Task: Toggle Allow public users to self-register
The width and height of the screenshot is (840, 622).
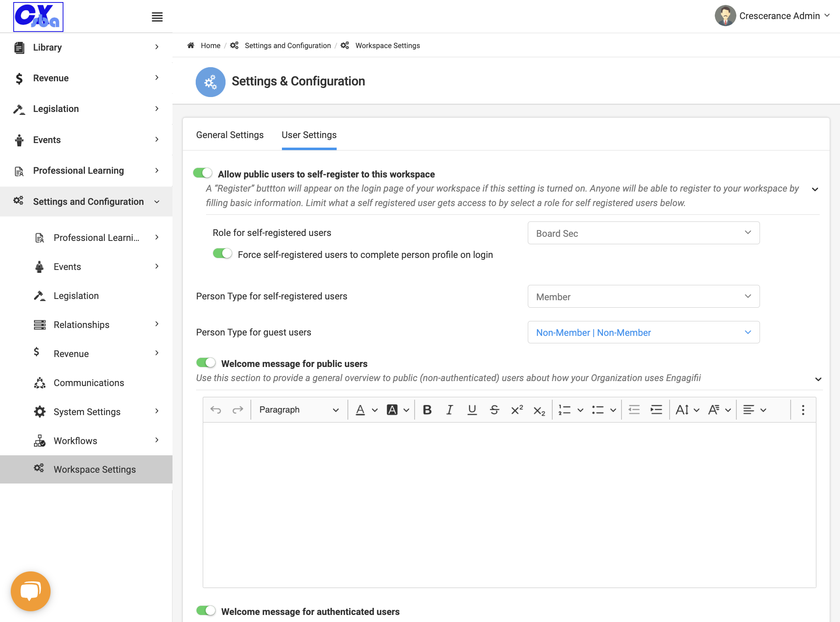Action: pos(202,173)
